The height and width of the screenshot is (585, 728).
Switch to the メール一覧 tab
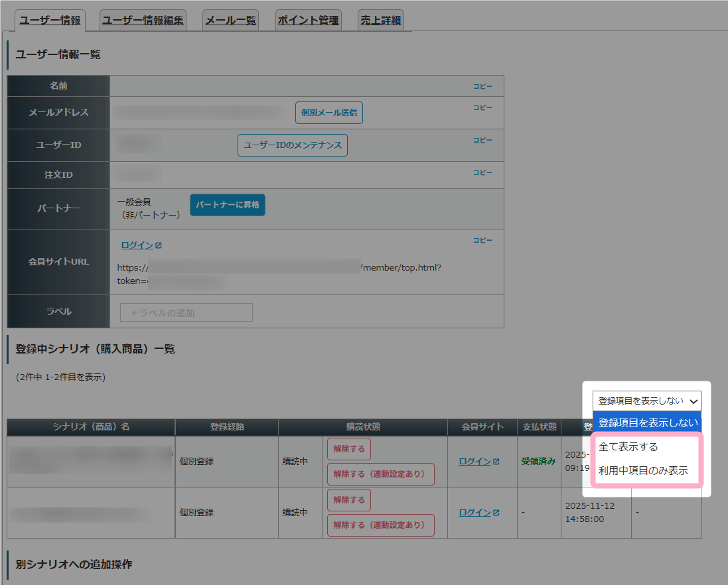[230, 21]
